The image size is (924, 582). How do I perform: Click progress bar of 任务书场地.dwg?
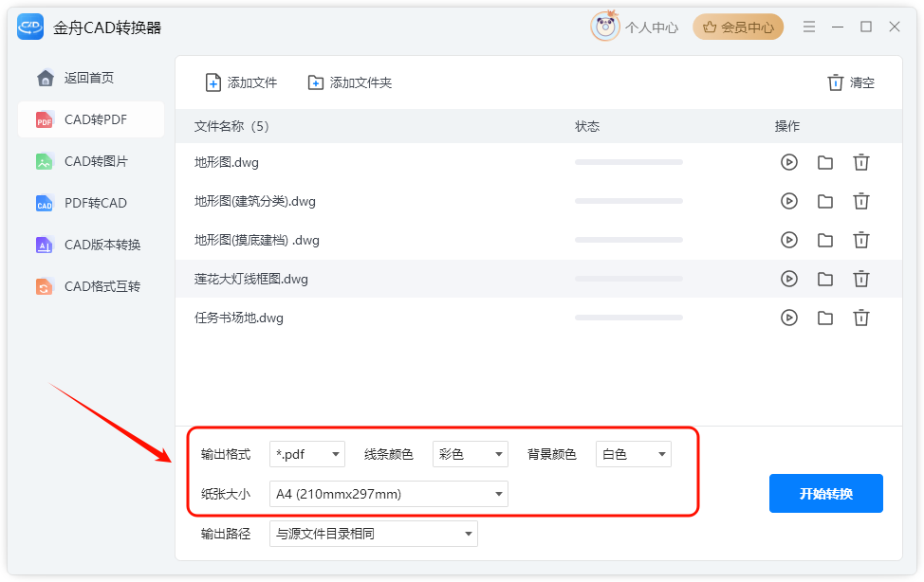(x=629, y=318)
